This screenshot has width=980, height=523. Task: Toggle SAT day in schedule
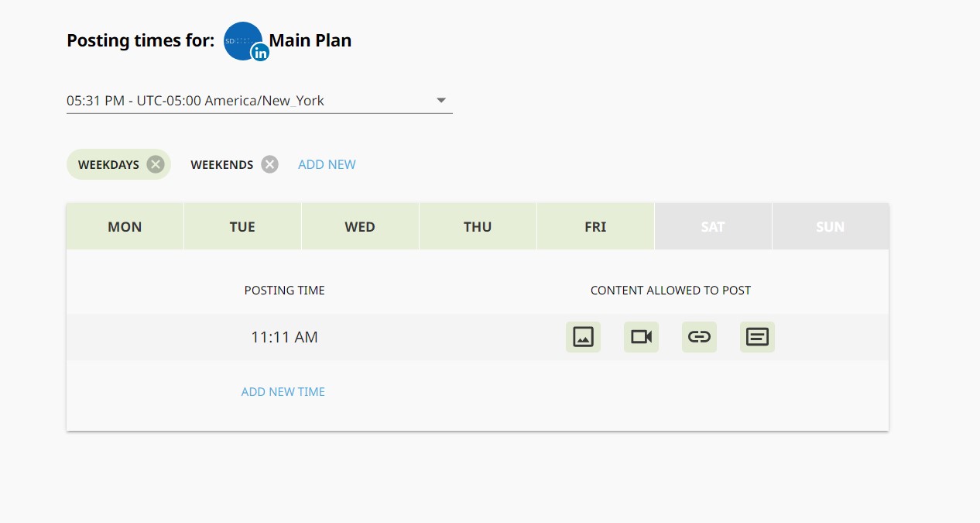coord(713,226)
